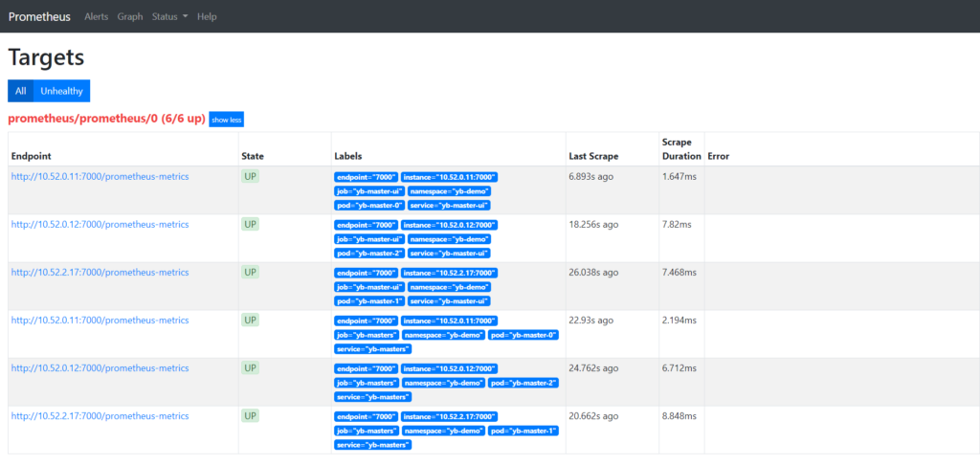This screenshot has height=465, width=980.
Task: Expand the Status dropdown menu
Action: coord(169,16)
